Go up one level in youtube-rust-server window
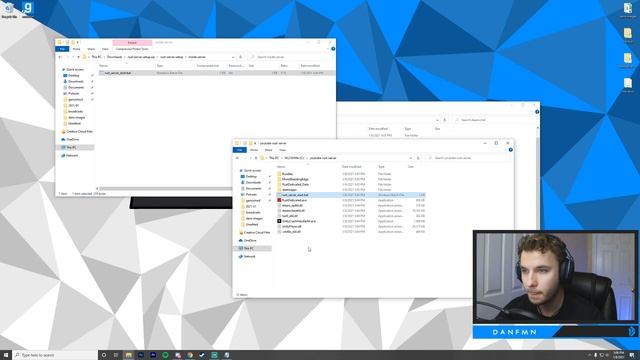Viewport: 640px width, 360px height. (x=256, y=158)
